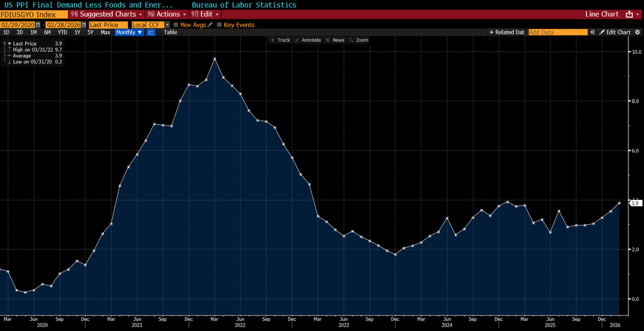Select the Max range tab
This screenshot has height=331, width=644.
[105, 32]
